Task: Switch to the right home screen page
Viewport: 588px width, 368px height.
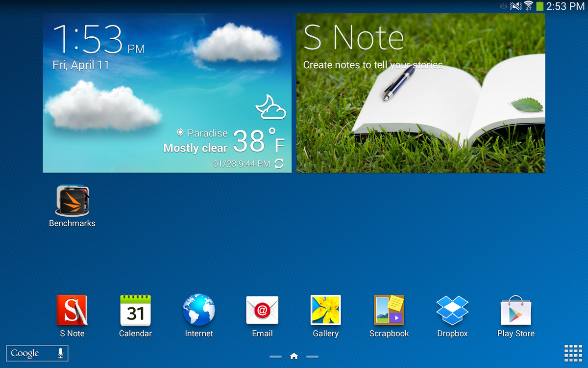Action: [x=312, y=357]
